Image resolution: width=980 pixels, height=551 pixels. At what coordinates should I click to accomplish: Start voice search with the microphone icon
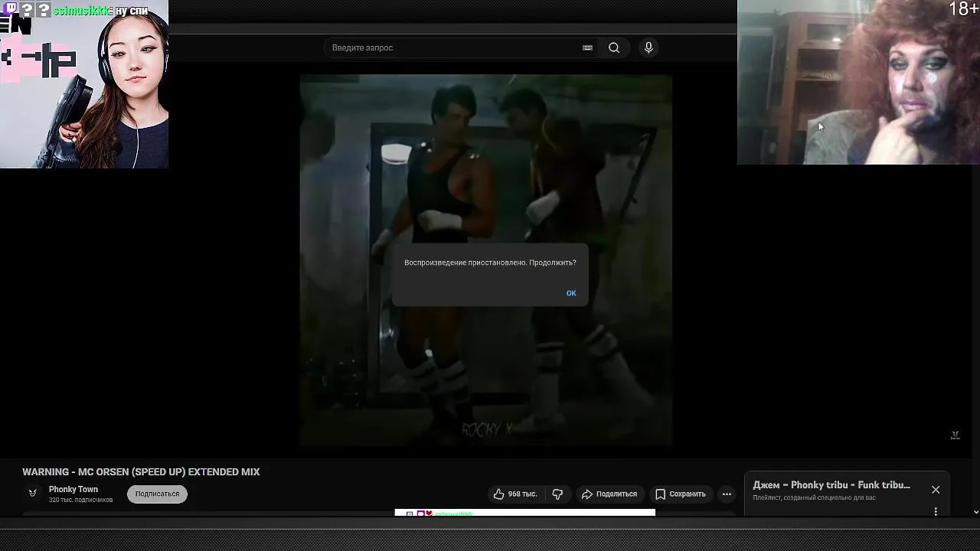(648, 47)
